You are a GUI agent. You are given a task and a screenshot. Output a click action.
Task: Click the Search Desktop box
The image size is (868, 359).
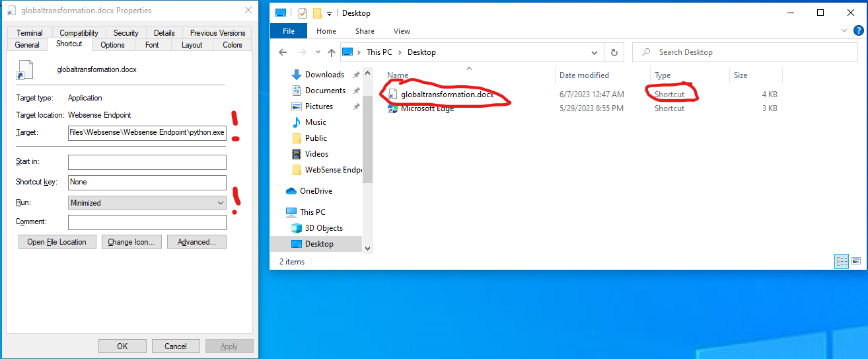pyautogui.click(x=746, y=52)
